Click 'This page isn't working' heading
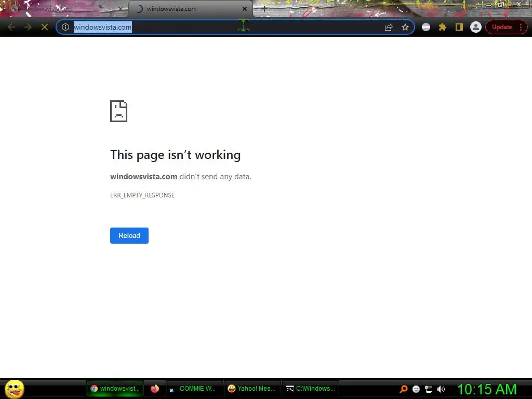Image resolution: width=532 pixels, height=399 pixels. click(176, 155)
